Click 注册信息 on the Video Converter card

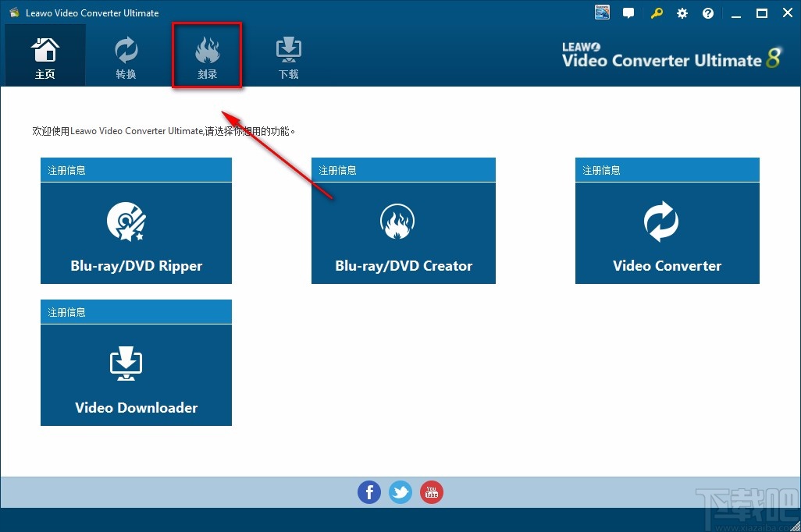[601, 169]
